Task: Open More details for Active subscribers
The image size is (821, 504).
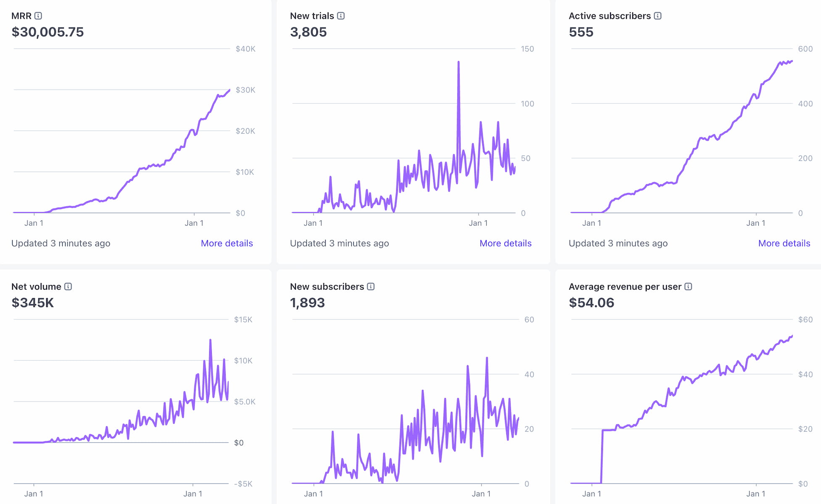Action: coord(784,243)
